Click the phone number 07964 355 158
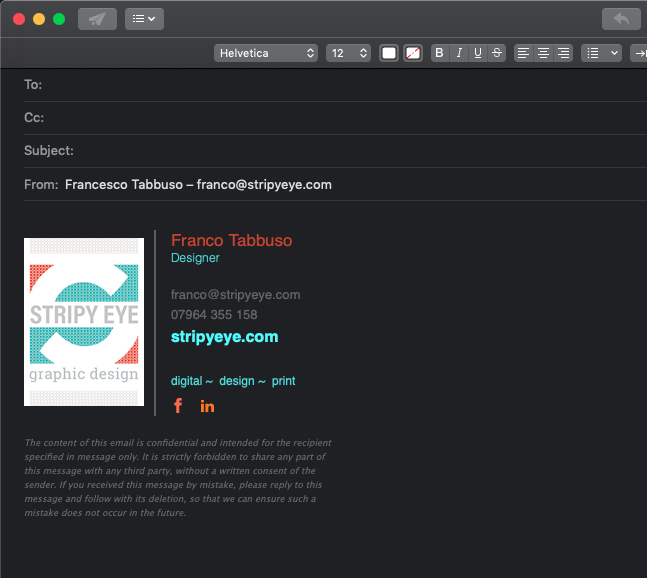This screenshot has width=647, height=578. [x=214, y=315]
